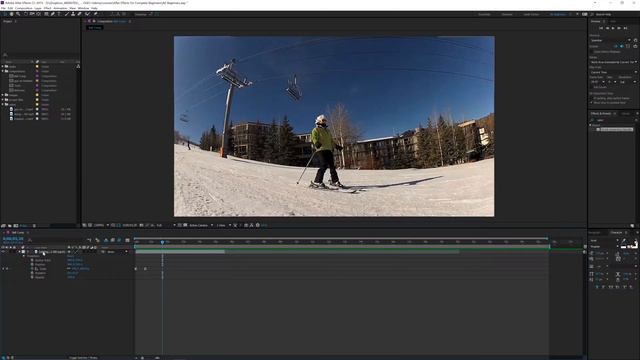The height and width of the screenshot is (360, 640).
Task: Open the Layer menu
Action: coord(38,8)
